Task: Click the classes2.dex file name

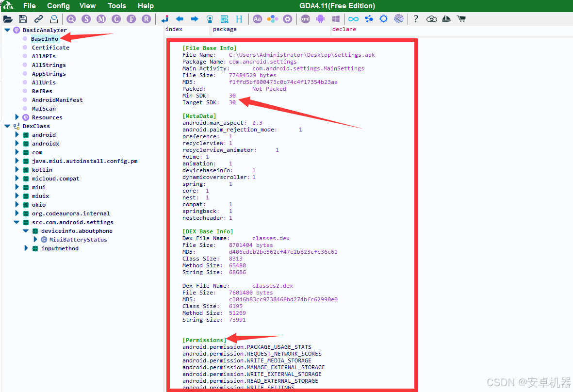Action: (273, 286)
